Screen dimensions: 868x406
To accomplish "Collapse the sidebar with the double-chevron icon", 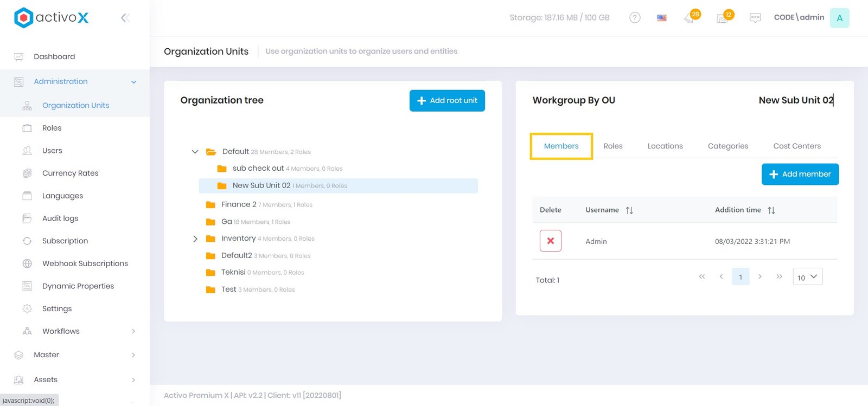I will tap(125, 18).
